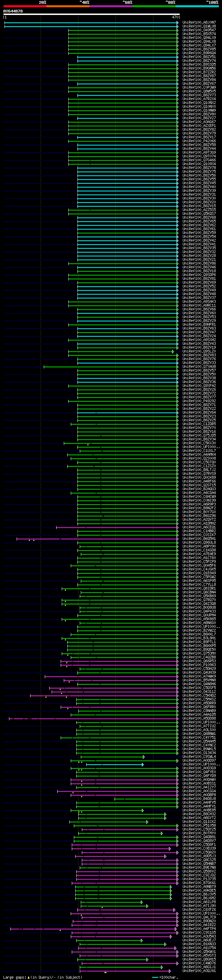Click entry UniRef100_A7EAE9

199,554
